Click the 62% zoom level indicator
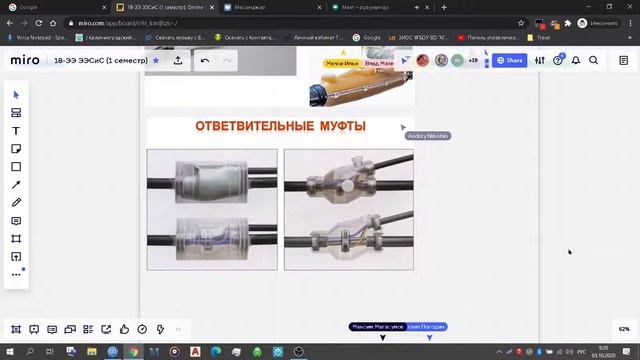The height and width of the screenshot is (360, 640). point(624,329)
